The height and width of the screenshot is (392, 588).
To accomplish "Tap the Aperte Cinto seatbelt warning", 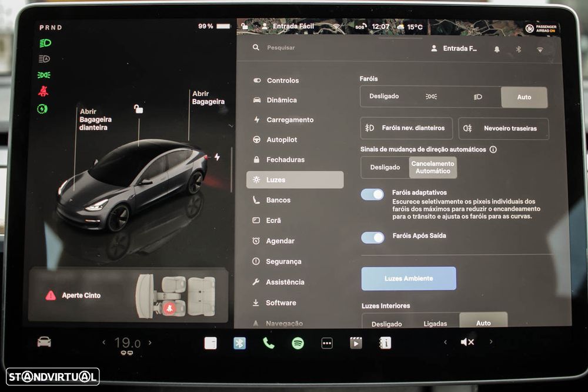I will click(73, 295).
